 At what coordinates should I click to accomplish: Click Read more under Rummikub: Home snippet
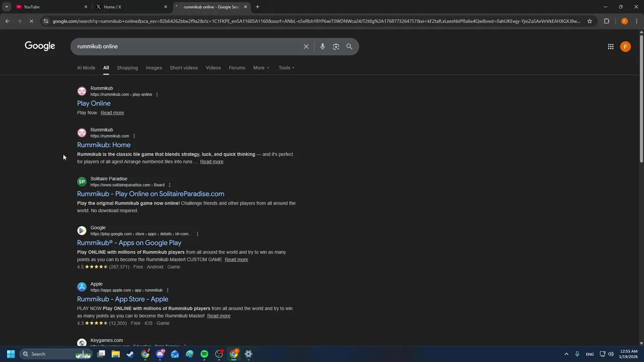pyautogui.click(x=211, y=161)
